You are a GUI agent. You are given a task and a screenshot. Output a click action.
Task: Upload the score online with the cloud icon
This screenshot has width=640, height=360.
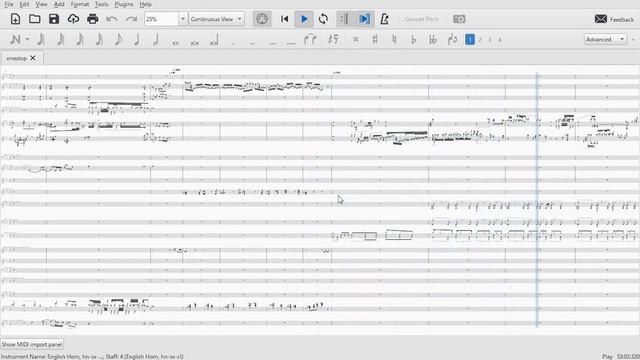(73, 19)
